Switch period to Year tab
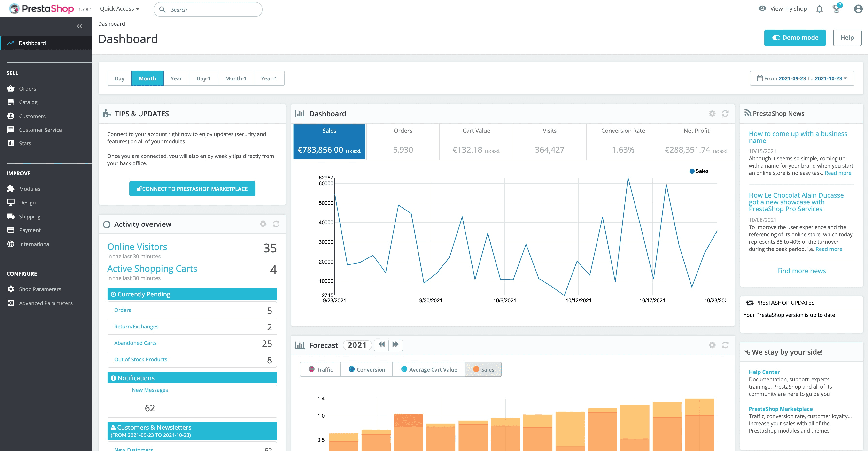Screen dimensions: 868x451 (176, 78)
